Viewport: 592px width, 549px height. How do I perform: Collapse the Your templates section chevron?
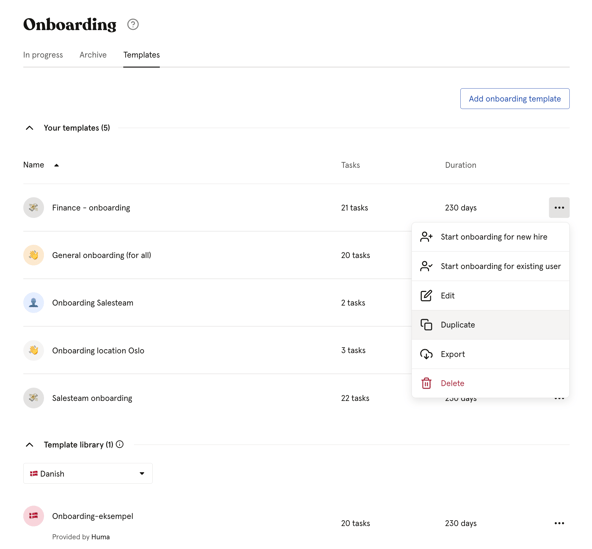coord(29,128)
